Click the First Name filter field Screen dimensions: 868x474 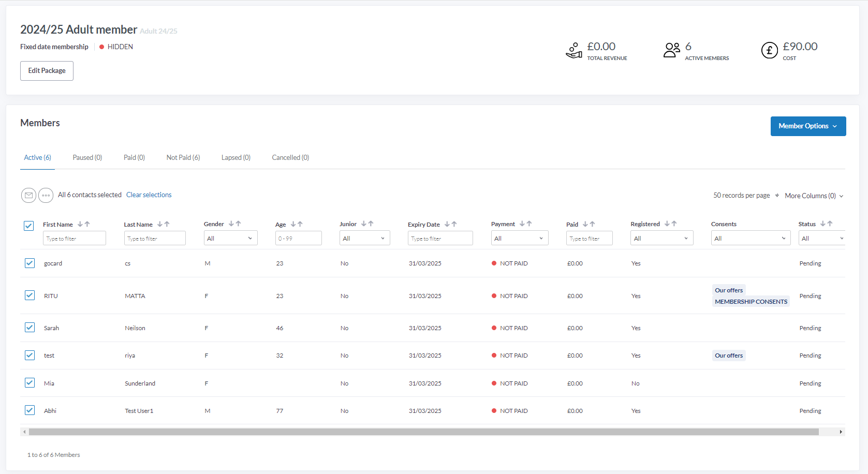coord(75,238)
